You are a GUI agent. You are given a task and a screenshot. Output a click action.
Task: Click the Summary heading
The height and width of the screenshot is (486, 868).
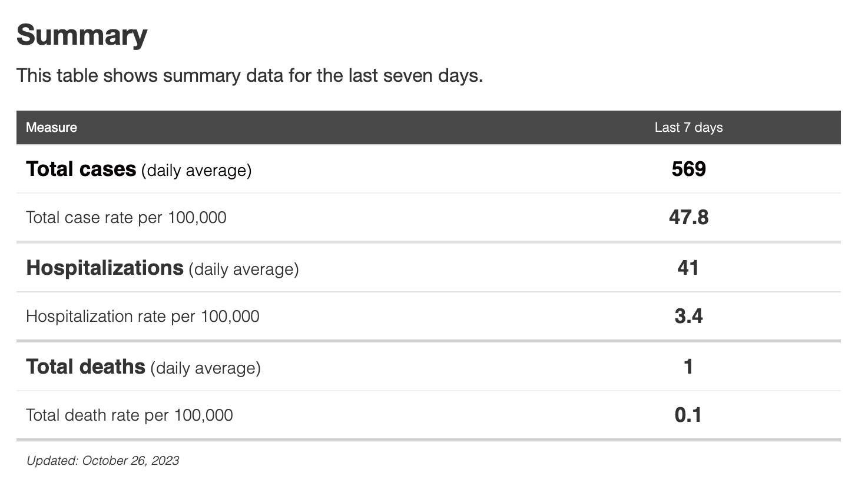(x=82, y=35)
